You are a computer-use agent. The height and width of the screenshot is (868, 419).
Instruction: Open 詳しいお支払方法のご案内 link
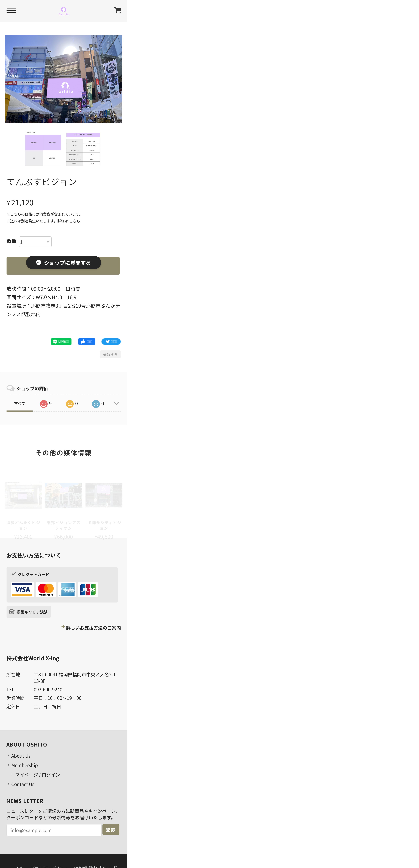(x=93, y=628)
